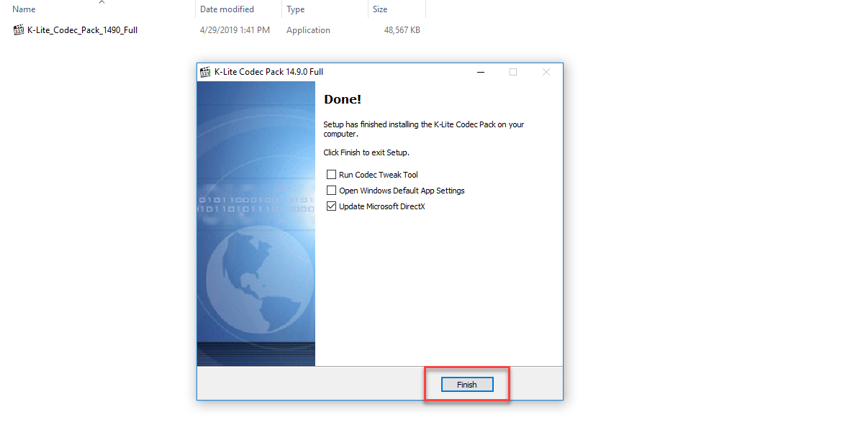
Task: Click the Application type label
Action: point(308,29)
